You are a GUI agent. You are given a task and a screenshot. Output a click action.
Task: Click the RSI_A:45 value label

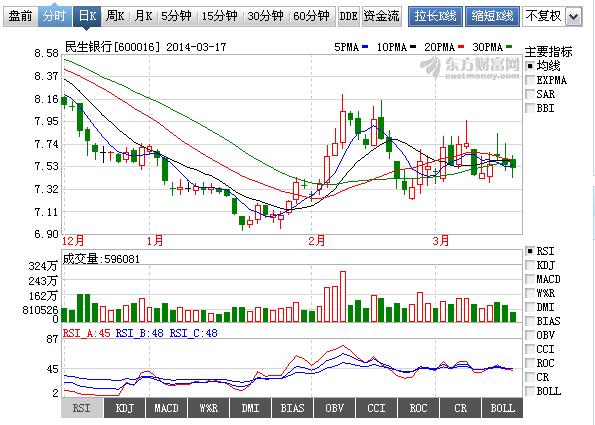point(87,333)
